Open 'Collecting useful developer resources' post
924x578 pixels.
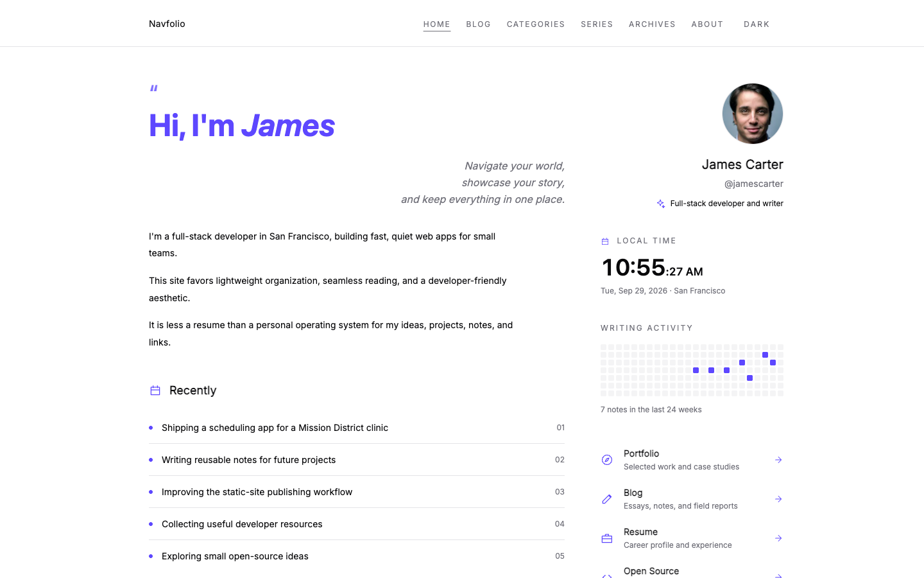(x=357, y=524)
